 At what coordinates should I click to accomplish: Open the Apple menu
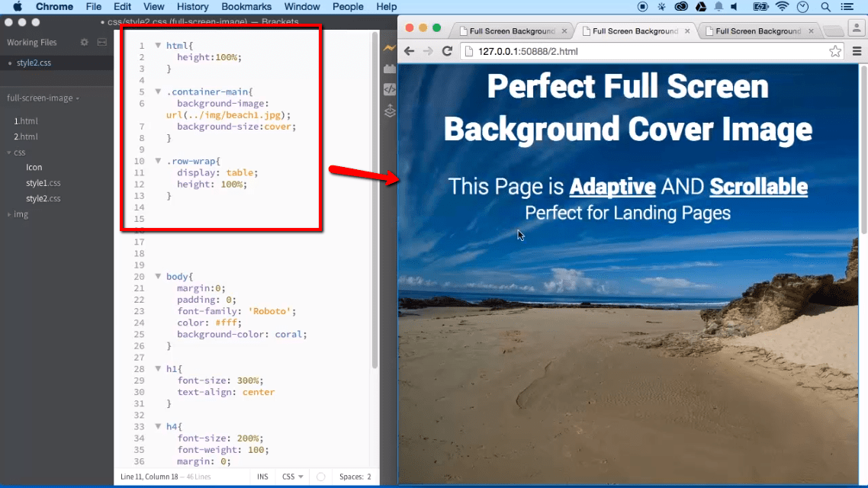[17, 7]
